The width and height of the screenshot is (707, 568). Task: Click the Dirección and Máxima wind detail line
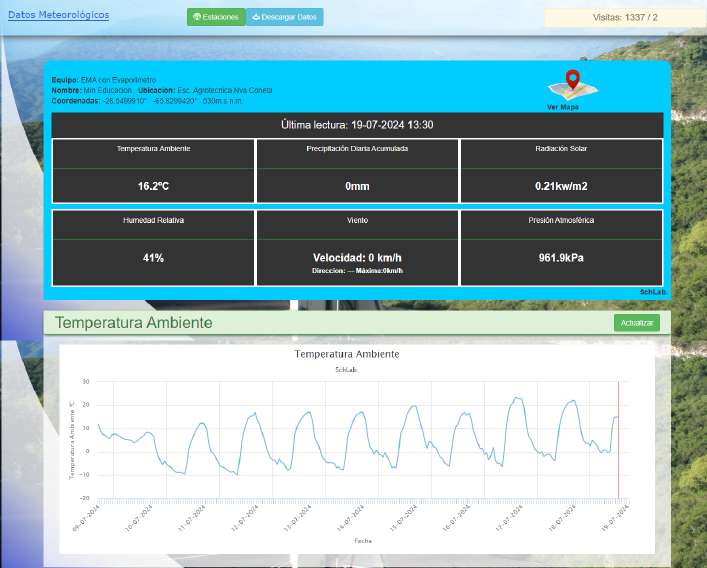tap(357, 271)
